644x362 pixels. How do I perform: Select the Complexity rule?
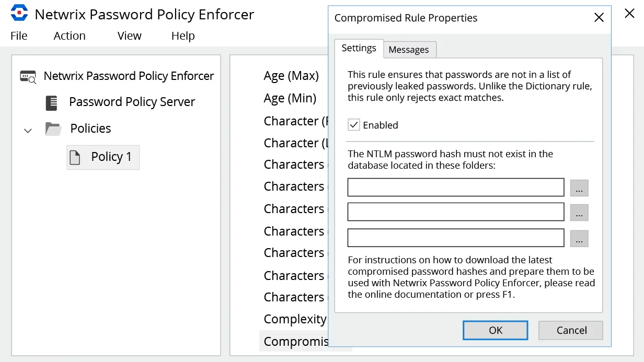(x=295, y=319)
